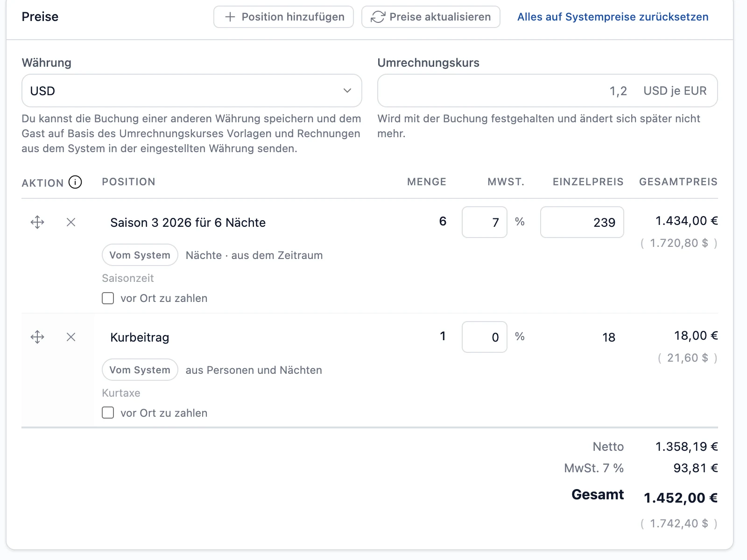Click the info icon next to AKTION
Image resolution: width=747 pixels, height=560 pixels.
click(x=75, y=182)
